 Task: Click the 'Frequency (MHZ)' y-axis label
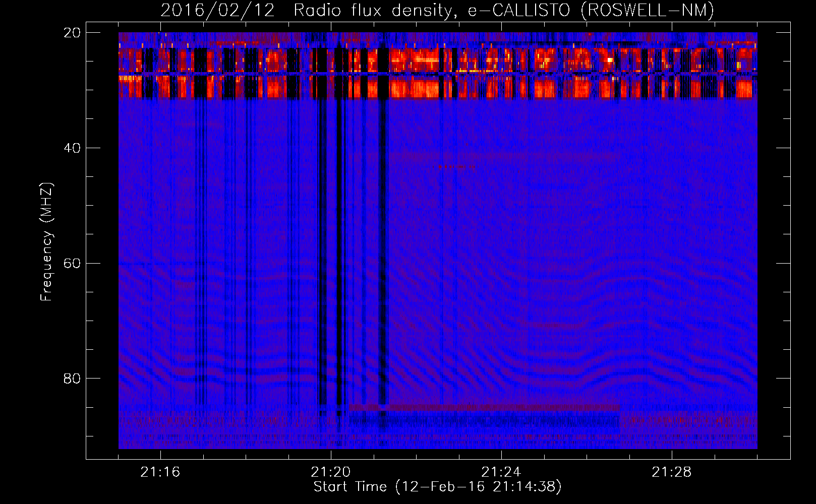coord(46,241)
